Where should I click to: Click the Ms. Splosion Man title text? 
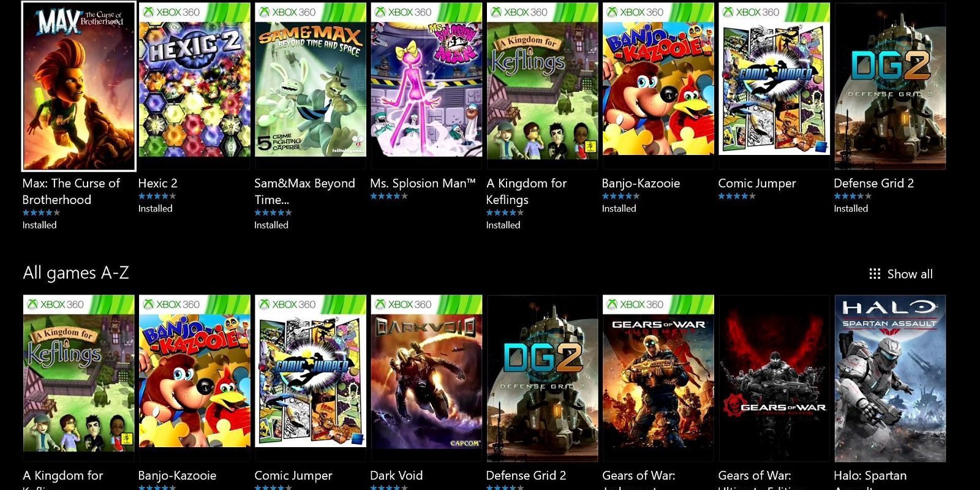pyautogui.click(x=423, y=183)
